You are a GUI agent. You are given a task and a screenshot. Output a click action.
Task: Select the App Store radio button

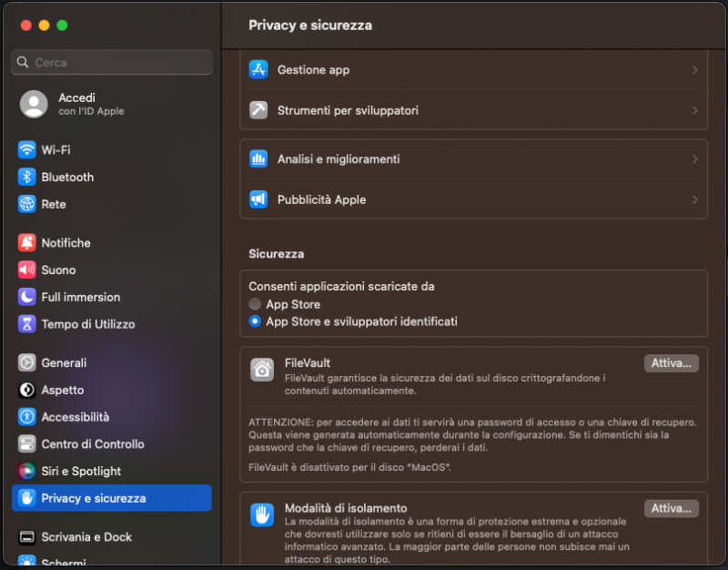click(256, 304)
